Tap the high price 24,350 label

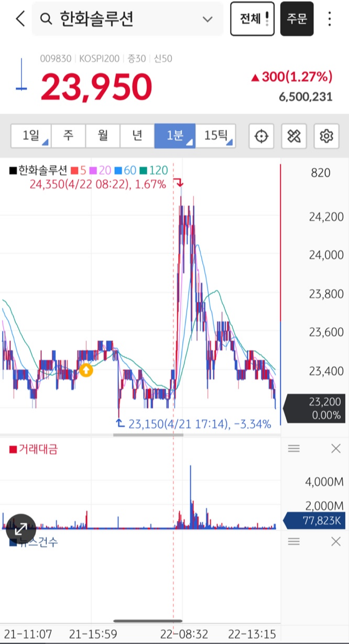pyautogui.click(x=98, y=184)
